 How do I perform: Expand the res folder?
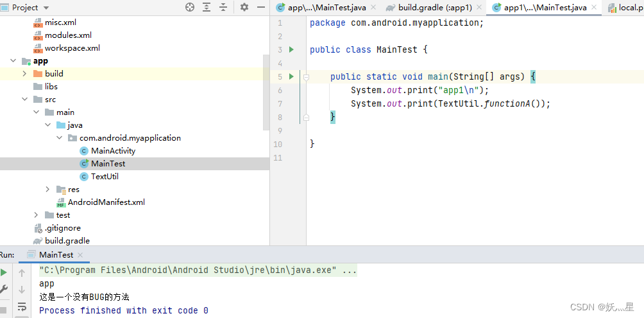tap(47, 190)
